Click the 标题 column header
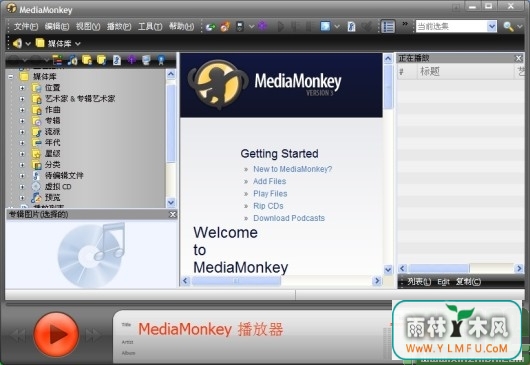 [465, 71]
